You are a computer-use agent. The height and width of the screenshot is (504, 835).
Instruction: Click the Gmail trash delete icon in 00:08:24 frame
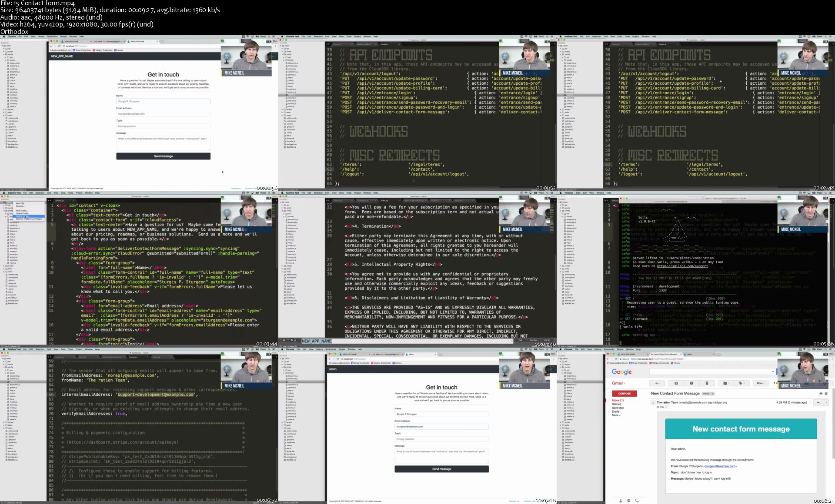pos(707,383)
